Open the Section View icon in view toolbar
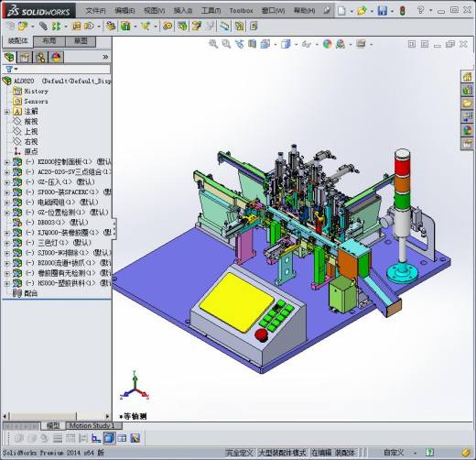The height and width of the screenshot is (460, 476). 252,44
